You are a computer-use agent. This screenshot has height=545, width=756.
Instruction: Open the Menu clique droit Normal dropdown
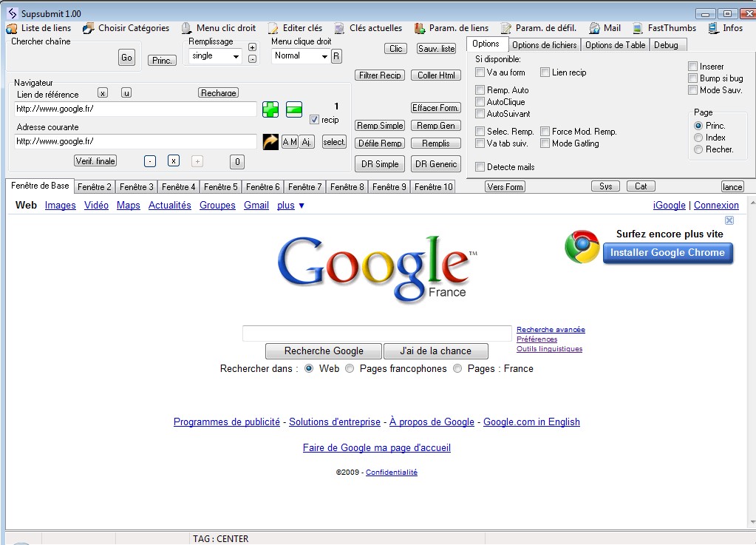pos(324,56)
